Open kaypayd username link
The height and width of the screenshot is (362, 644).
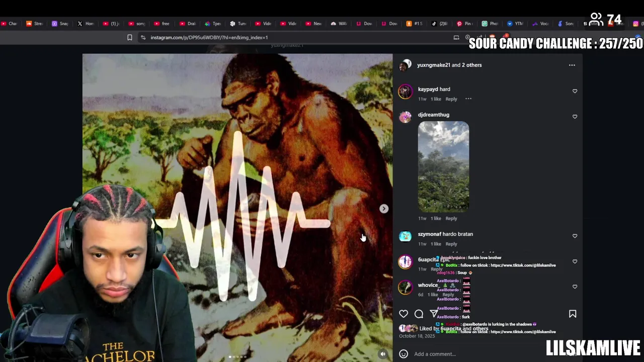tap(428, 89)
